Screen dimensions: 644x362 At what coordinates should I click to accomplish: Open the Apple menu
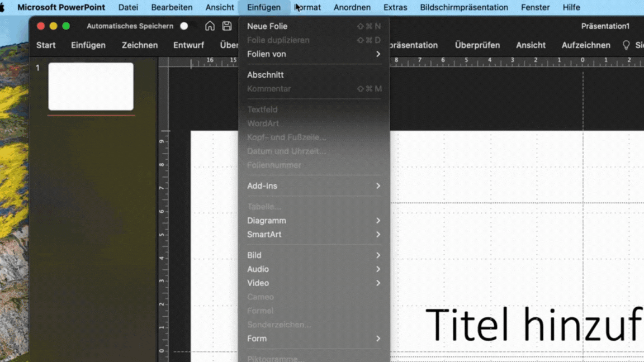2,7
